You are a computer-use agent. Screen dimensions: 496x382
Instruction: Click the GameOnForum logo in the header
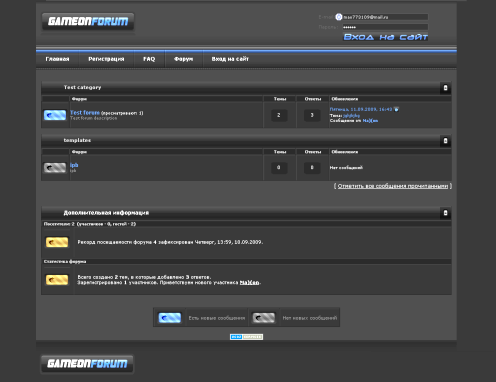coord(88,22)
